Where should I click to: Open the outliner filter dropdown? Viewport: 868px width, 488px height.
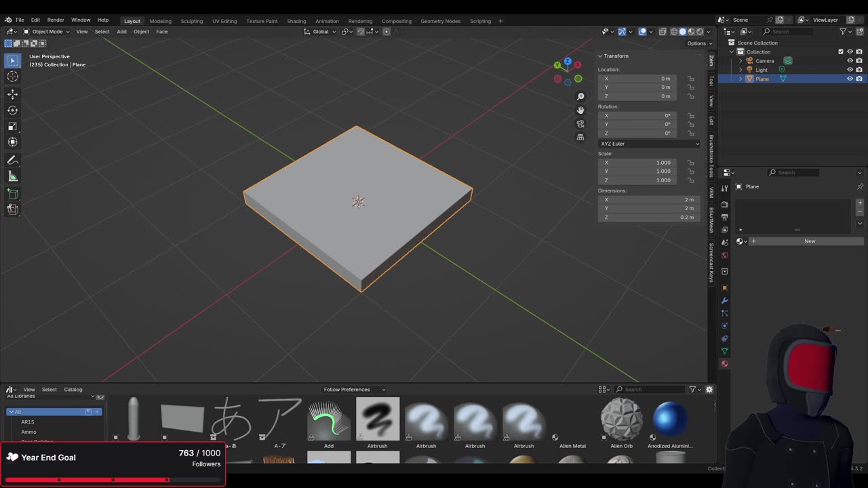coord(846,32)
